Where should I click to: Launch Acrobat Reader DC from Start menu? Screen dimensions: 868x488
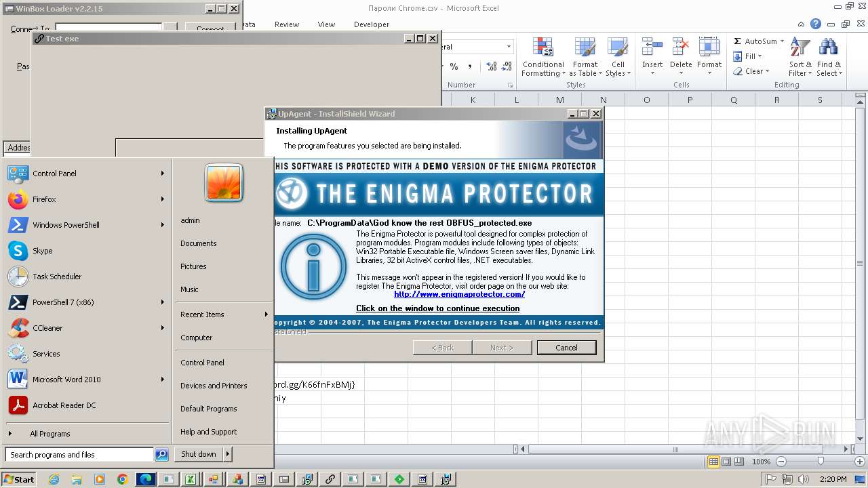(x=86, y=405)
